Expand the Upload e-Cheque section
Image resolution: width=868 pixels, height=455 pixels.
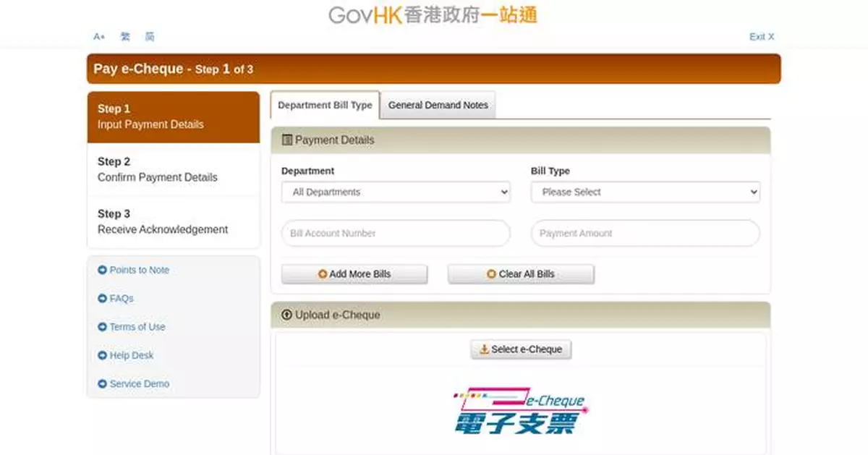[x=289, y=315]
